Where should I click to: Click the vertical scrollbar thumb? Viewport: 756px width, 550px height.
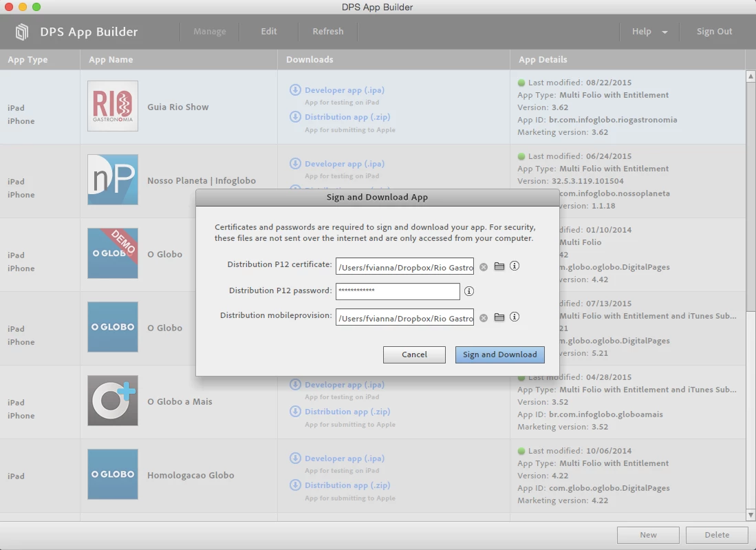point(750,196)
